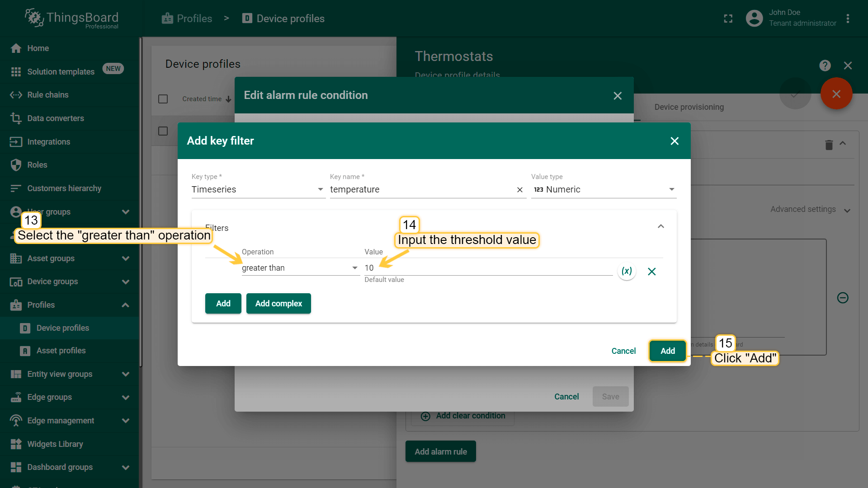868x488 pixels.
Task: Click Device groups icon
Action: [x=16, y=282]
